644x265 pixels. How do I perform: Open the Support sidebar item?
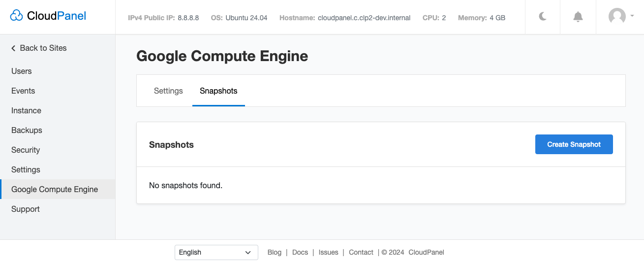tap(26, 209)
